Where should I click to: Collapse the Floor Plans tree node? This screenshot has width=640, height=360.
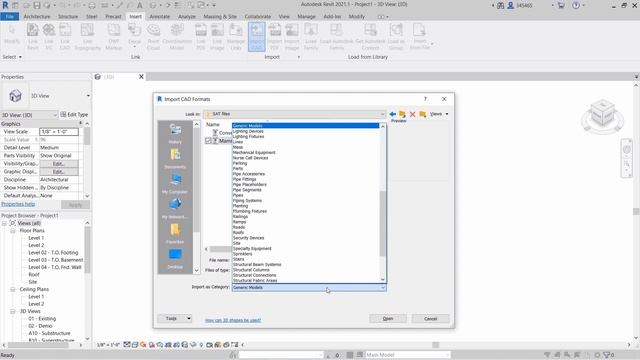[13, 231]
